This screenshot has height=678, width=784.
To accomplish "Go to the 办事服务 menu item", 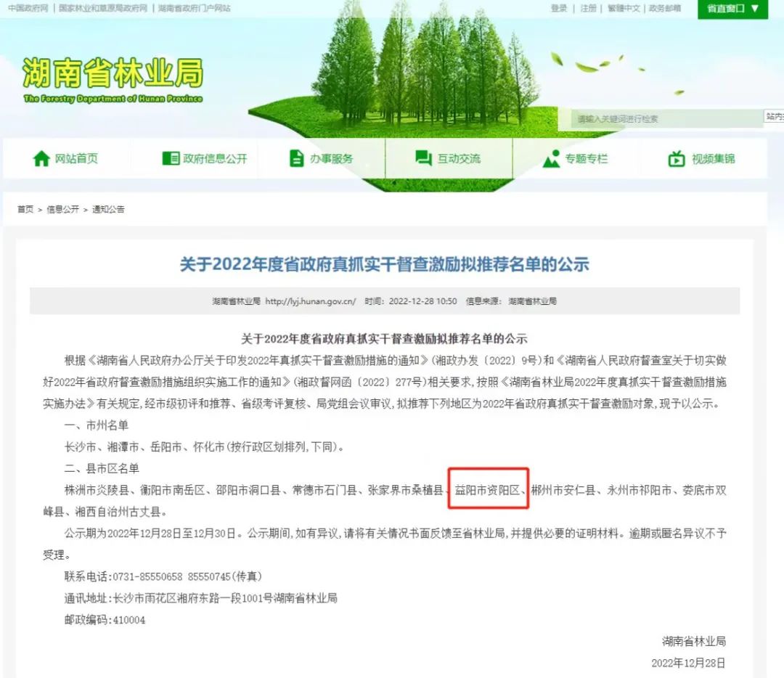I will point(332,159).
